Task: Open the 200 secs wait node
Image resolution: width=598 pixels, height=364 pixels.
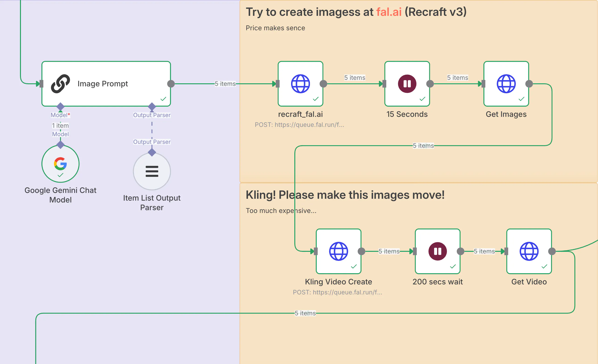Action: coord(437,251)
